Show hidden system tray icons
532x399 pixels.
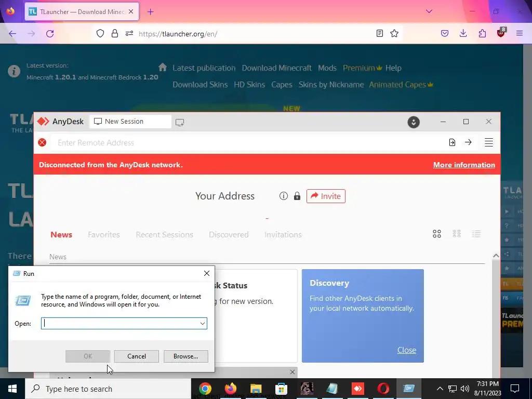(440, 389)
